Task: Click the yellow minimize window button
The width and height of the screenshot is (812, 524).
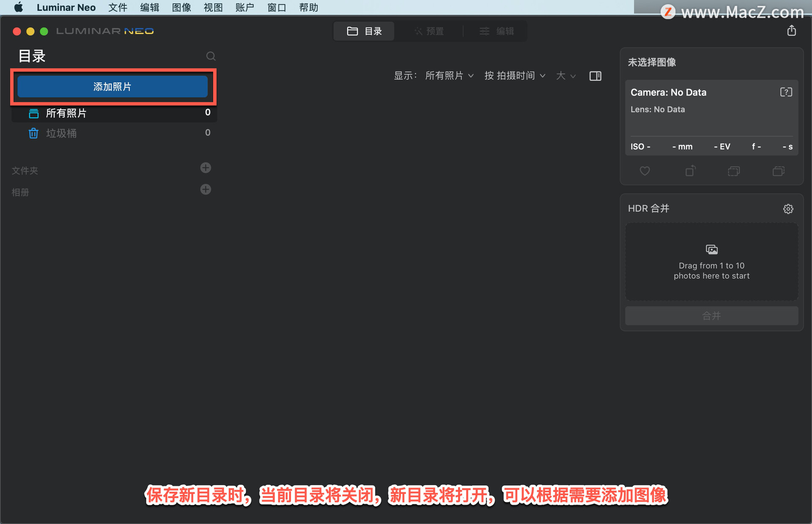Action: pyautogui.click(x=30, y=31)
